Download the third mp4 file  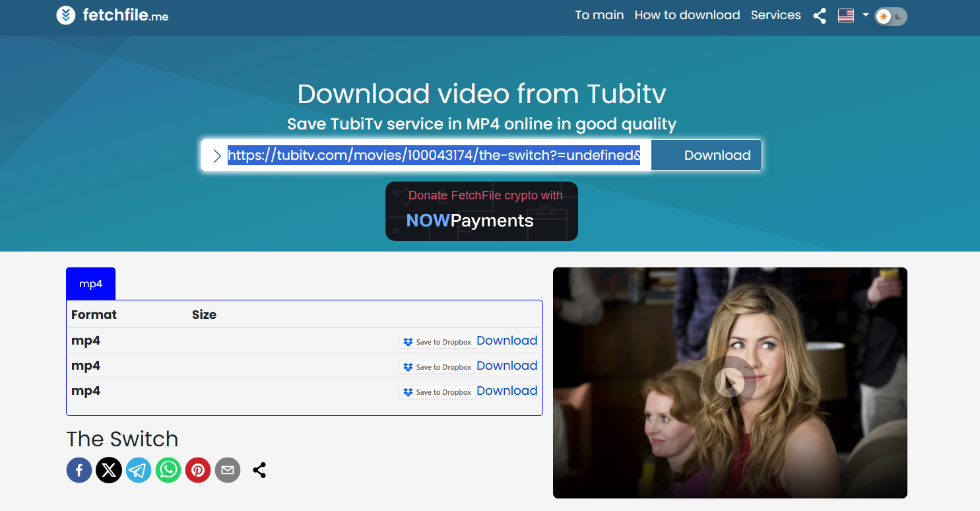click(507, 391)
